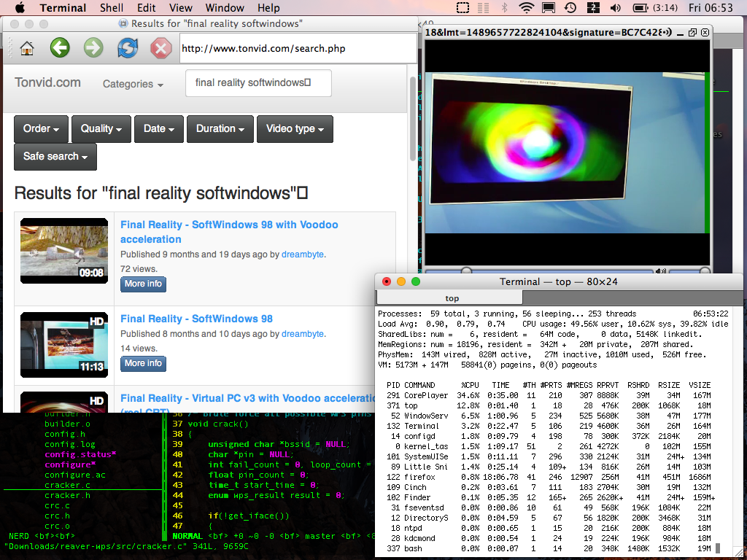Click More info for the 72-views video

[143, 284]
